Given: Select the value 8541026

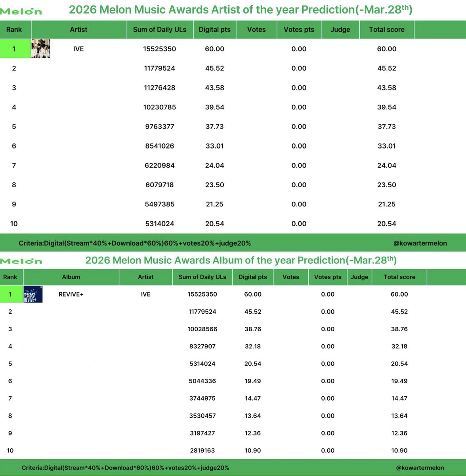Looking at the screenshot, I should point(160,146).
